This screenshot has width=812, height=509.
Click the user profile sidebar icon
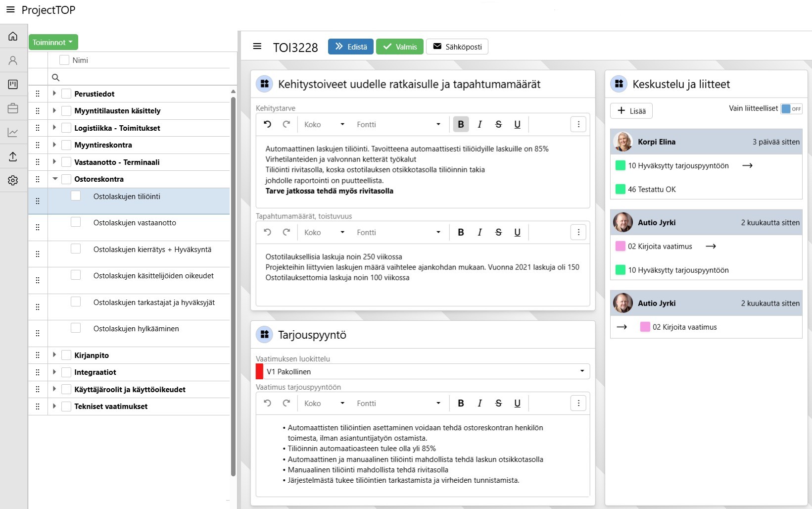pos(13,60)
